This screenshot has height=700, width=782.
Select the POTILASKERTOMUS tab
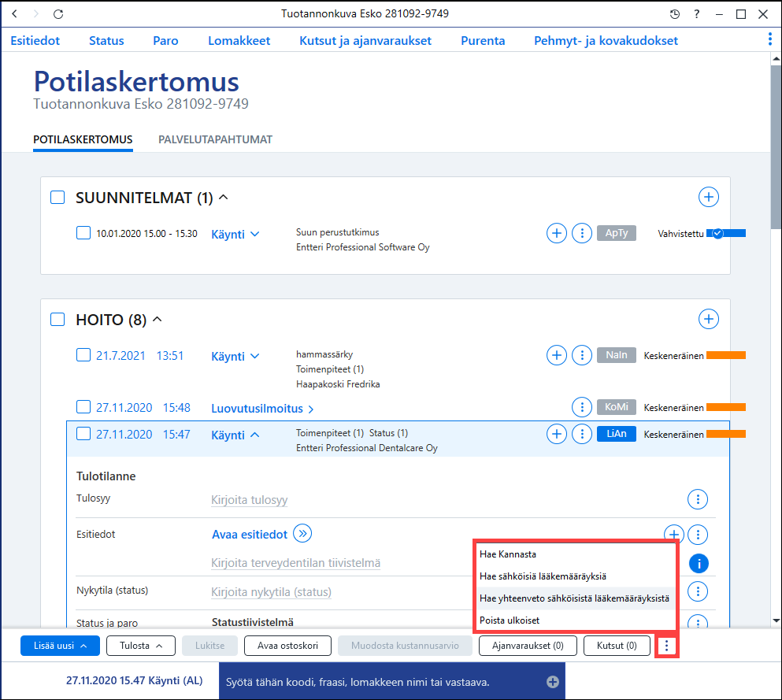[x=83, y=139]
